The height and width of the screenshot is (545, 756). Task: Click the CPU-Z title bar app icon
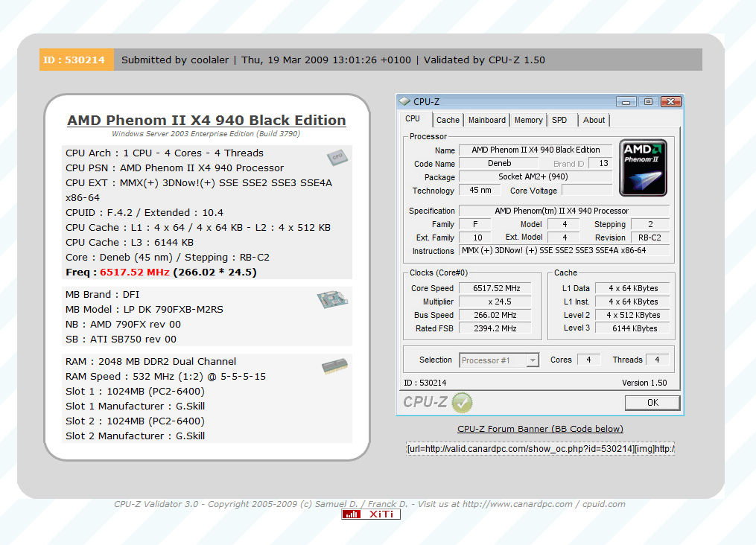404,101
